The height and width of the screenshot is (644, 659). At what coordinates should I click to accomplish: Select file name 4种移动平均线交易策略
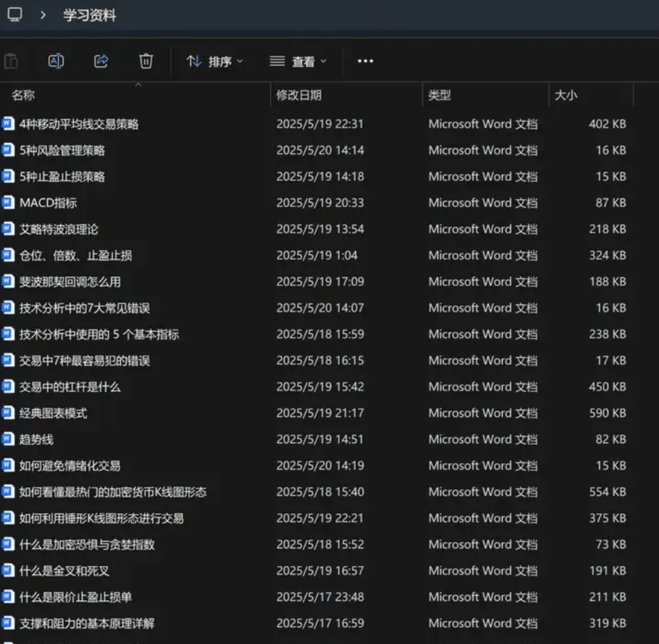[x=79, y=124]
